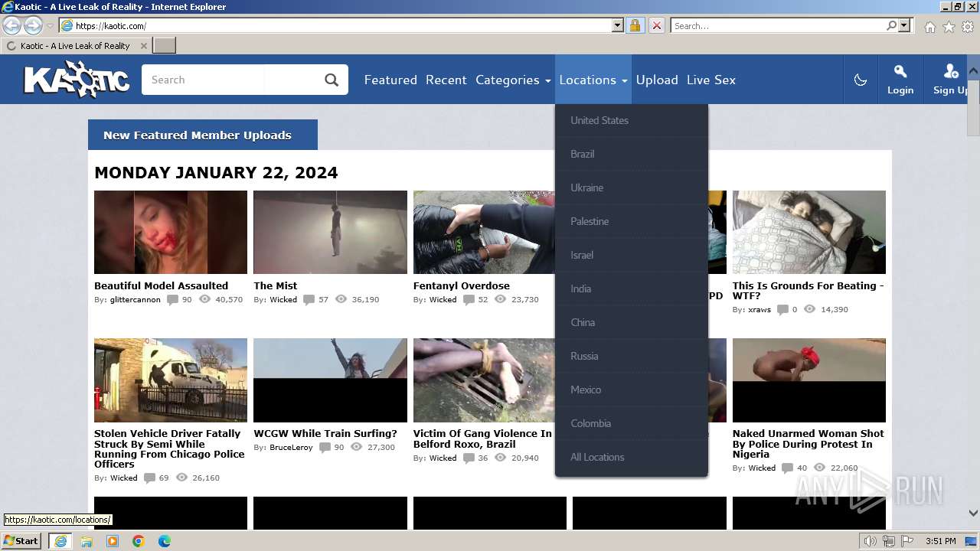Open Microsoft Edge taskbar icon
Viewport: 980px width, 551px height.
coord(165,541)
